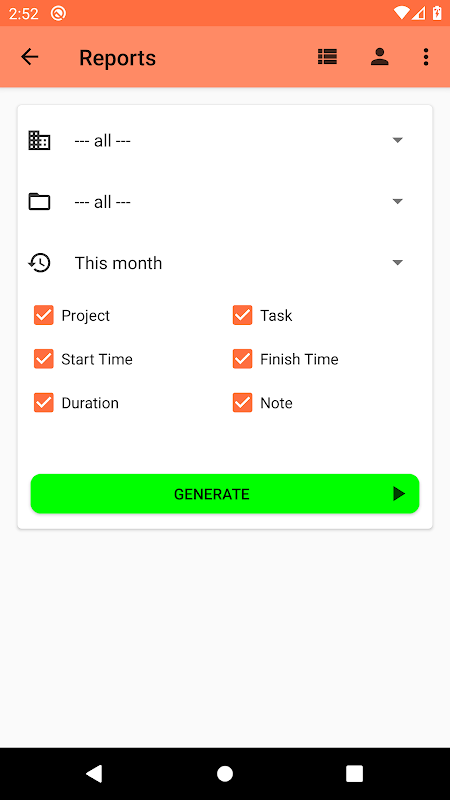Open the user profile icon
450x800 pixels.
point(380,57)
